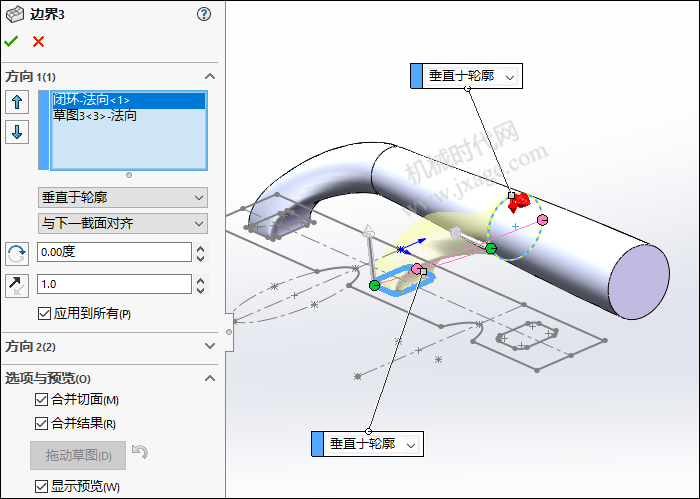Toggle the 合并切面(M) checkbox
The width and height of the screenshot is (700, 499).
(41, 399)
